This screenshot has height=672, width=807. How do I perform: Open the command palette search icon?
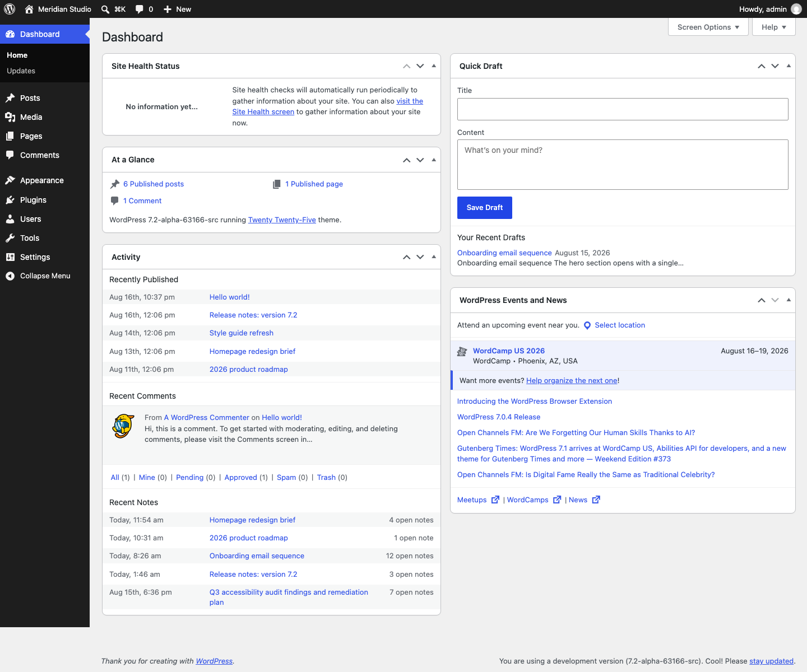click(105, 9)
